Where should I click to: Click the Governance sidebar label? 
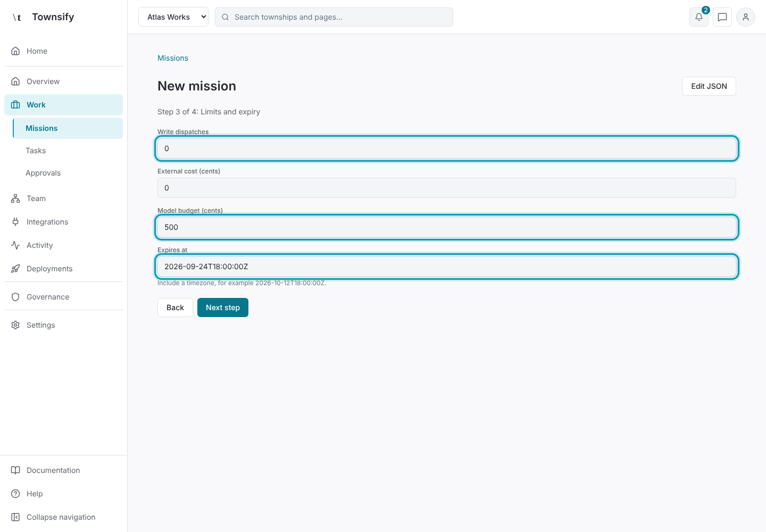pos(48,297)
